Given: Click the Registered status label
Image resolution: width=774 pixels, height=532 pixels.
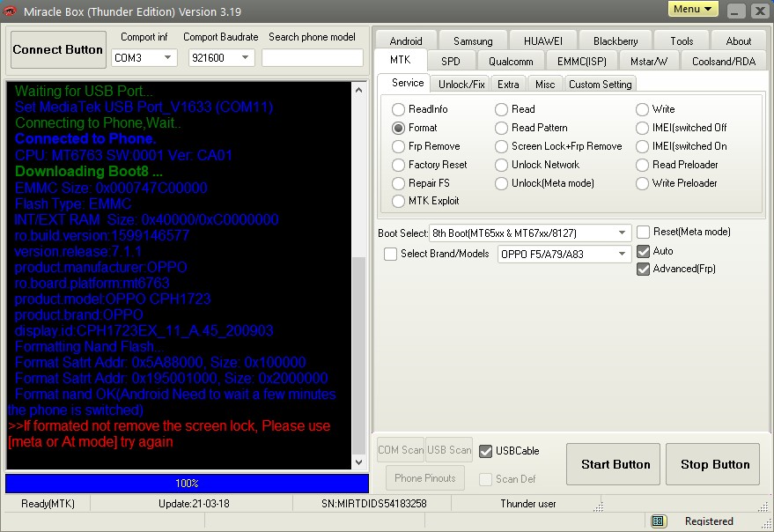Looking at the screenshot, I should pyautogui.click(x=708, y=521).
